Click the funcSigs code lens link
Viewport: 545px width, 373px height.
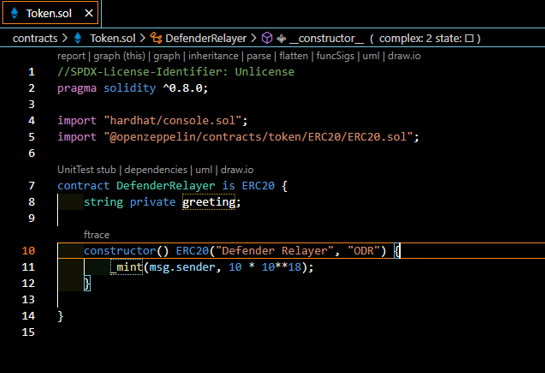[335, 56]
